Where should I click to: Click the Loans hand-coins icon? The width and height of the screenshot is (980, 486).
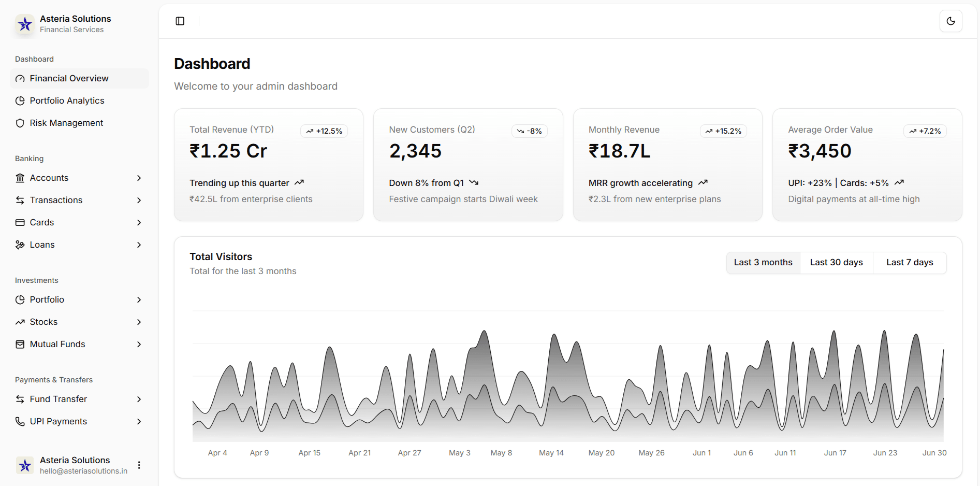[x=20, y=245]
